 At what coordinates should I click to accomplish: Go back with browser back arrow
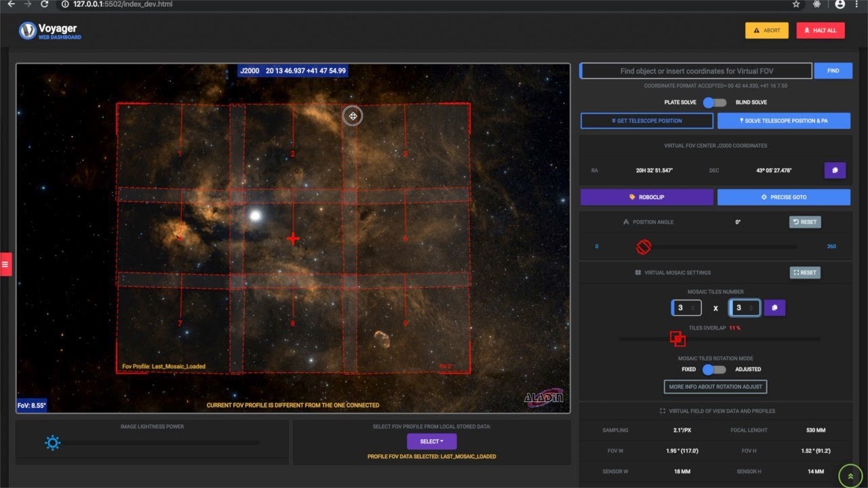click(x=11, y=4)
